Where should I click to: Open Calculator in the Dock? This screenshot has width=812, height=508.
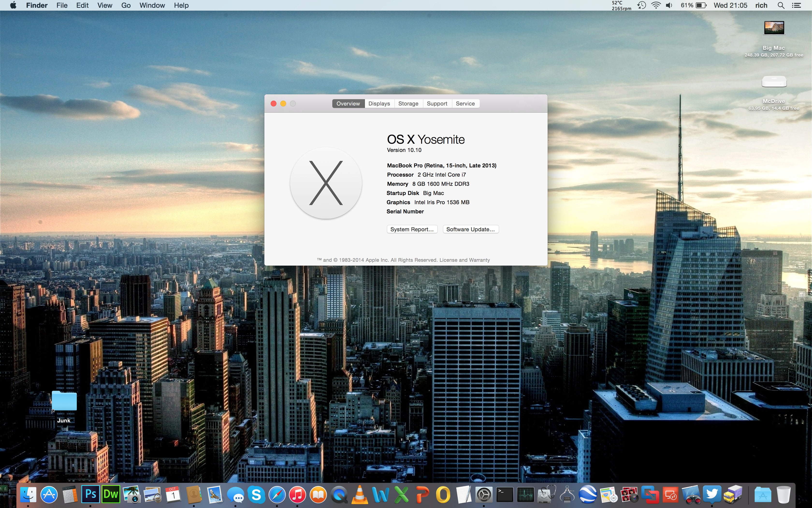(70, 494)
